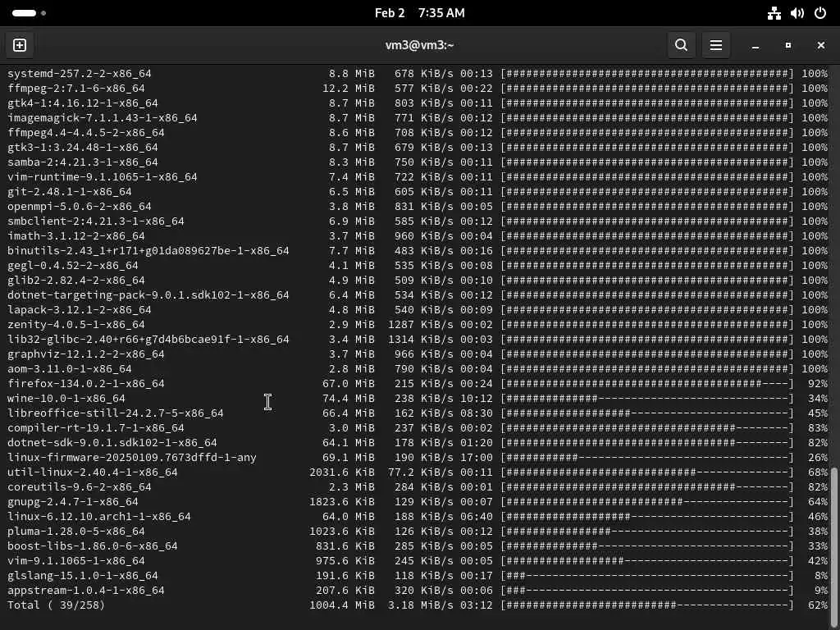Click the appstream-1.0.4-1-x86_64 name
840x630 pixels.
click(85, 591)
